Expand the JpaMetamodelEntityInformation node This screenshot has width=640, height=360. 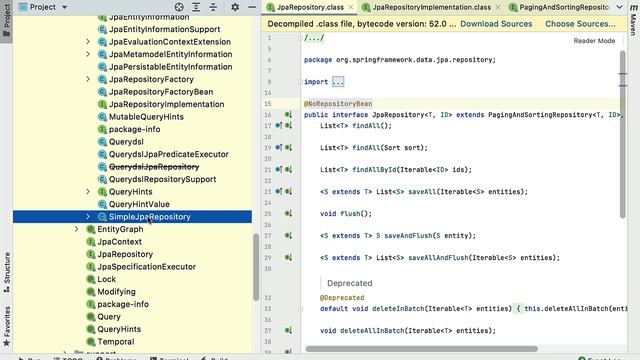click(x=88, y=54)
